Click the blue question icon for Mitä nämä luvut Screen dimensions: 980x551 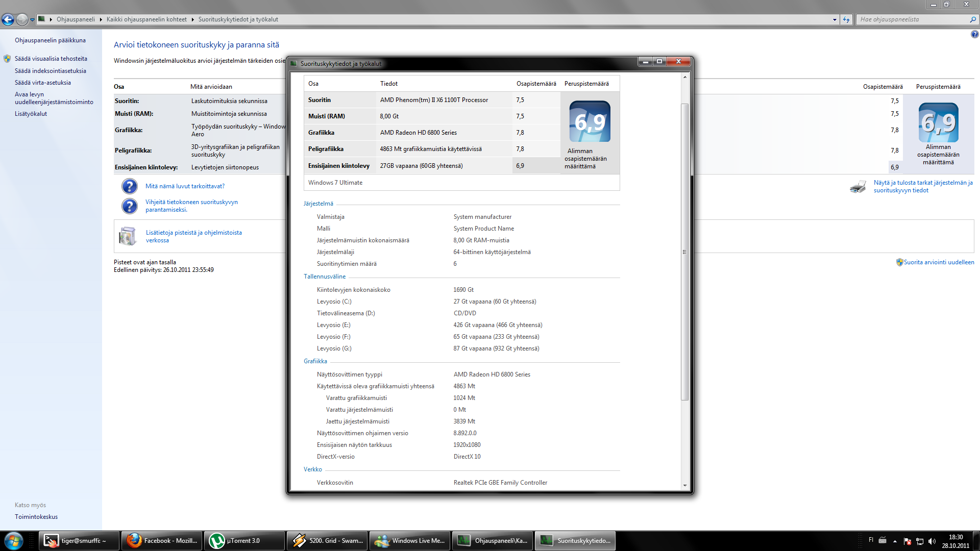(130, 186)
